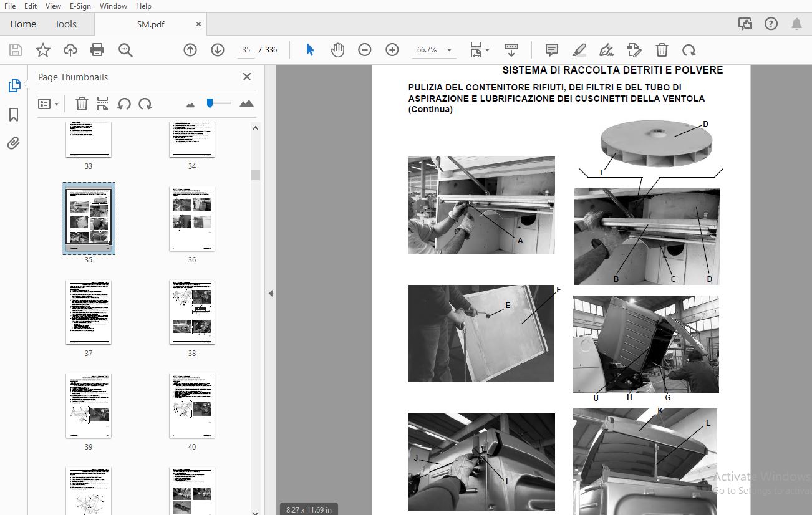Open the Window menu
Viewport: 812px width, 515px height.
point(114,6)
